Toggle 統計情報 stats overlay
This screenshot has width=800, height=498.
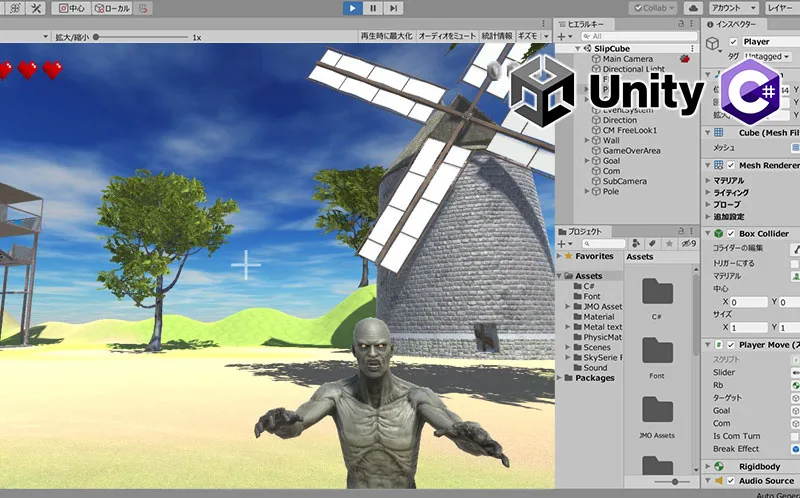(x=497, y=36)
